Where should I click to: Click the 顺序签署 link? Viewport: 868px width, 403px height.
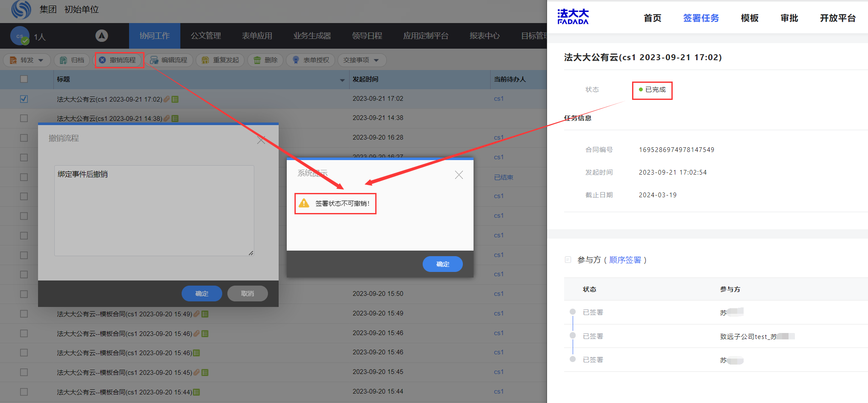click(x=625, y=260)
